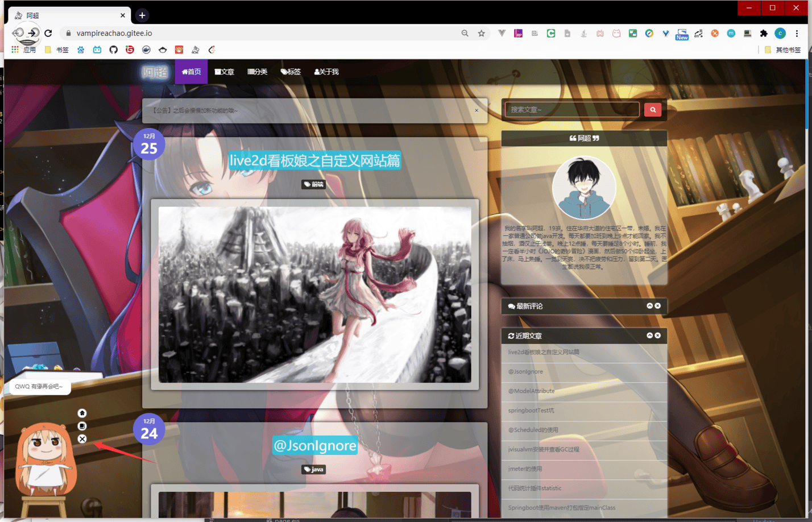Open the 其他书签 bookmarks folder
Viewport: 812px width, 522px height.
[783, 50]
